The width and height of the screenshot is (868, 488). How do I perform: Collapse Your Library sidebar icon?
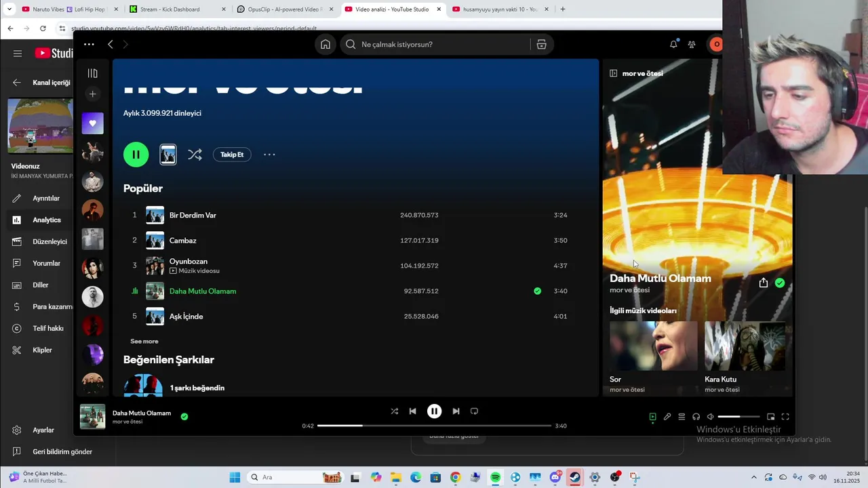pyautogui.click(x=93, y=73)
